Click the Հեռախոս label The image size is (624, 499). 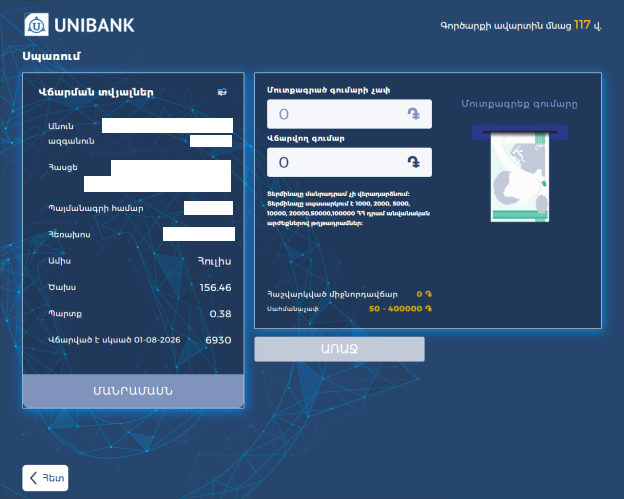coord(69,234)
